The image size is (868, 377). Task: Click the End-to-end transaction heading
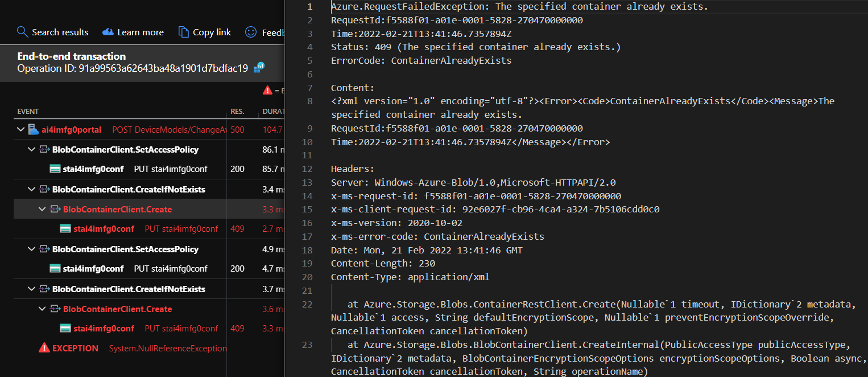pyautogui.click(x=72, y=56)
